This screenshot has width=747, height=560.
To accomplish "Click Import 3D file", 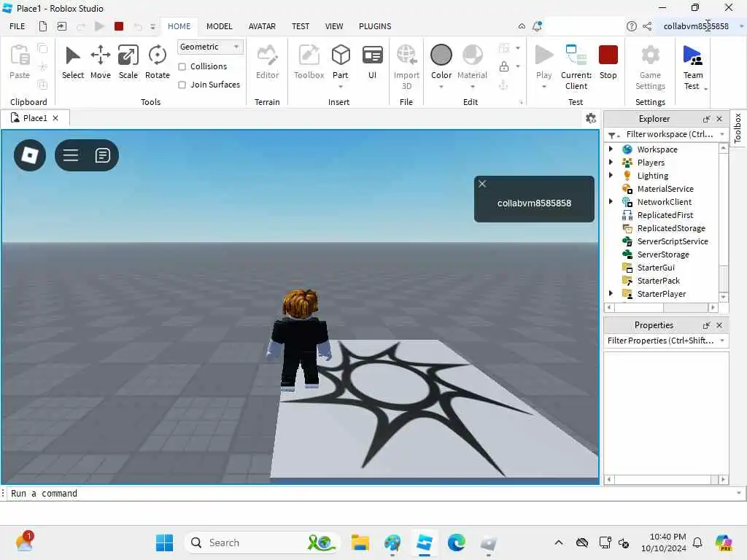I will pos(406,66).
